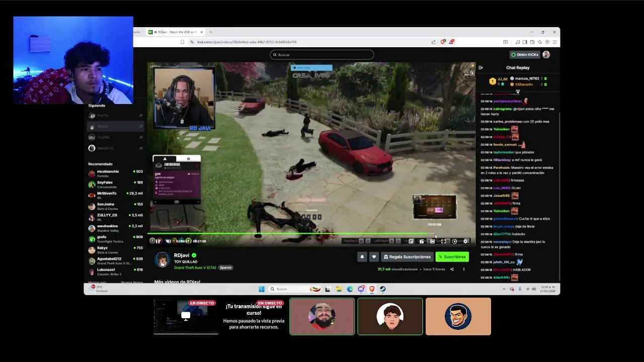This screenshot has height=362, width=644.
Task: Click the Buscar search field on Kick
Action: tap(322, 55)
